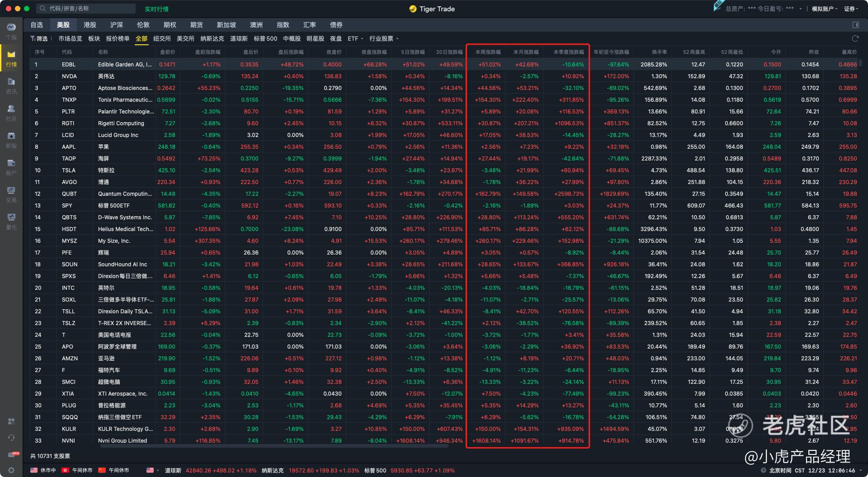Click the refresh icon above the table
Screen dimensions: 868x477
(x=855, y=38)
